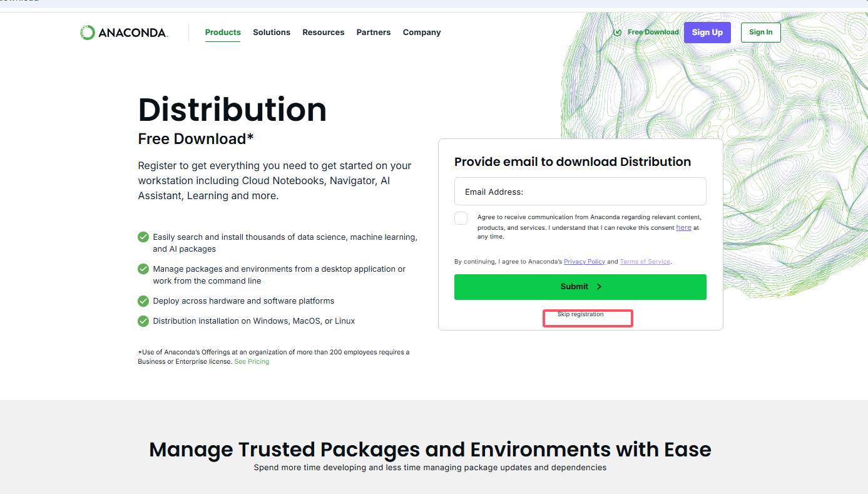Open the Products menu
Screen dimensions: 868x494
tap(223, 33)
